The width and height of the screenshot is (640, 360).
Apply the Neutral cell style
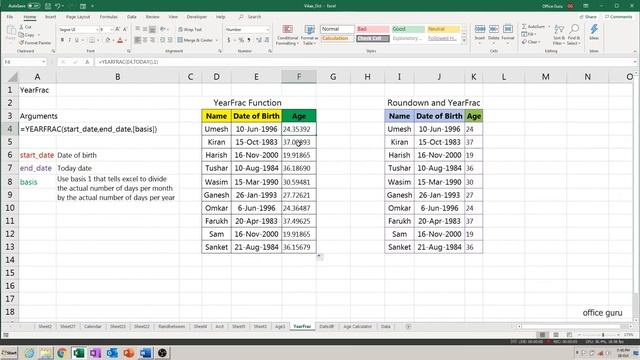tap(443, 29)
